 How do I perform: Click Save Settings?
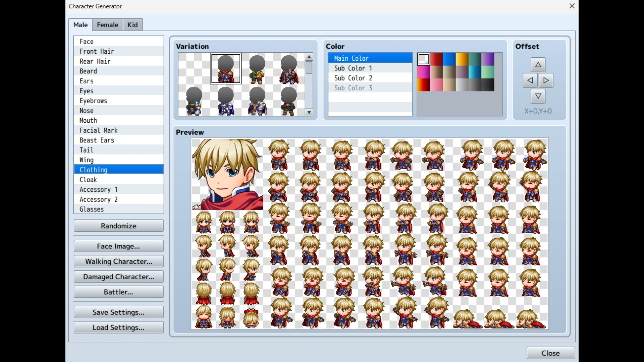(x=118, y=312)
